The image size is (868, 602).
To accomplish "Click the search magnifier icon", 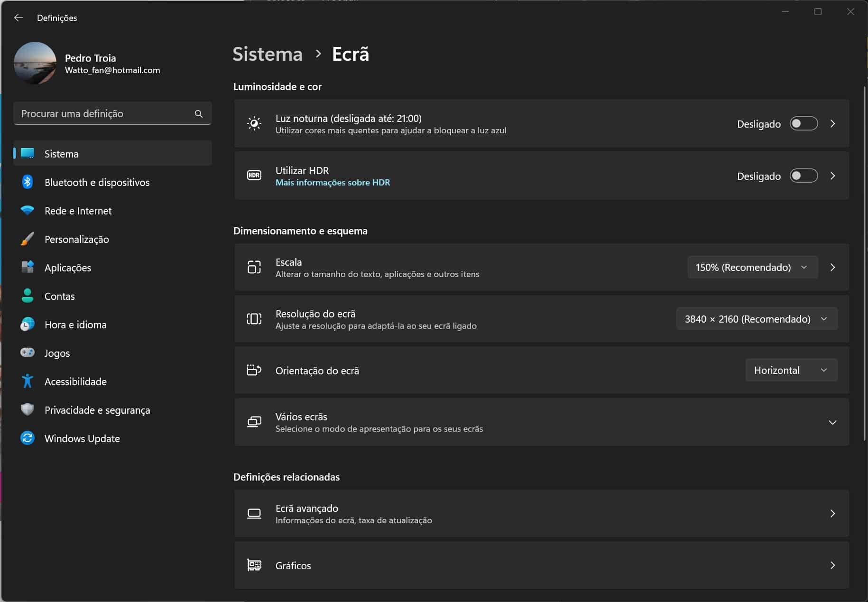I will tap(199, 114).
